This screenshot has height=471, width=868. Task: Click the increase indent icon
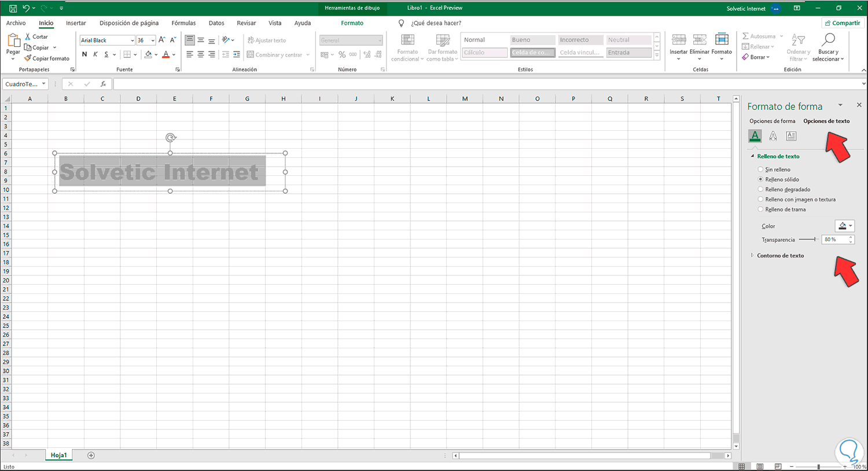[237, 54]
